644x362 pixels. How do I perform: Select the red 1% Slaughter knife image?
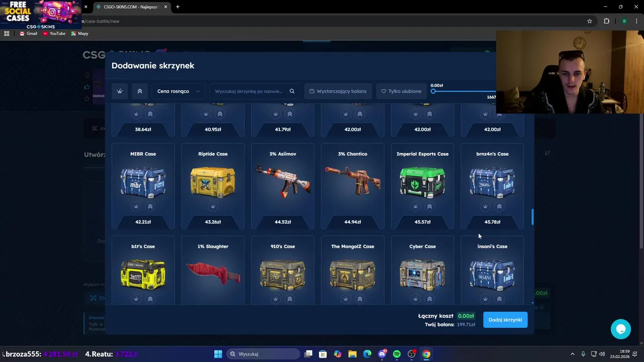tap(213, 273)
